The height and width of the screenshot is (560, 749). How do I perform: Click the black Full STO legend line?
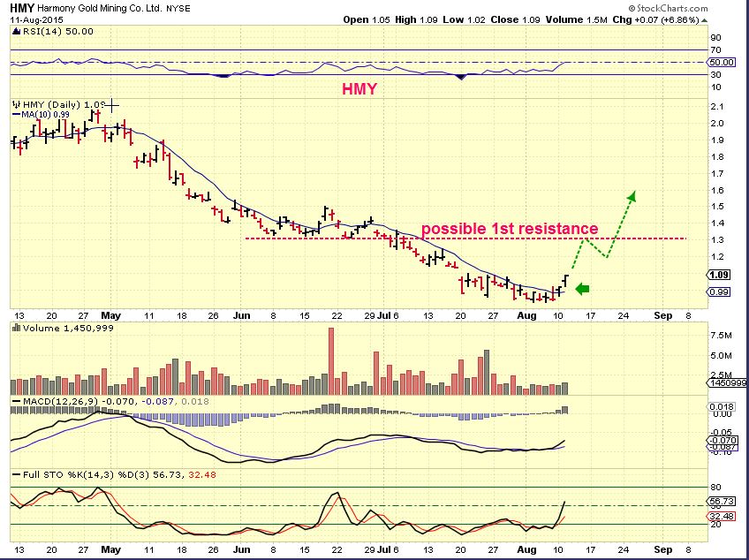[17, 475]
